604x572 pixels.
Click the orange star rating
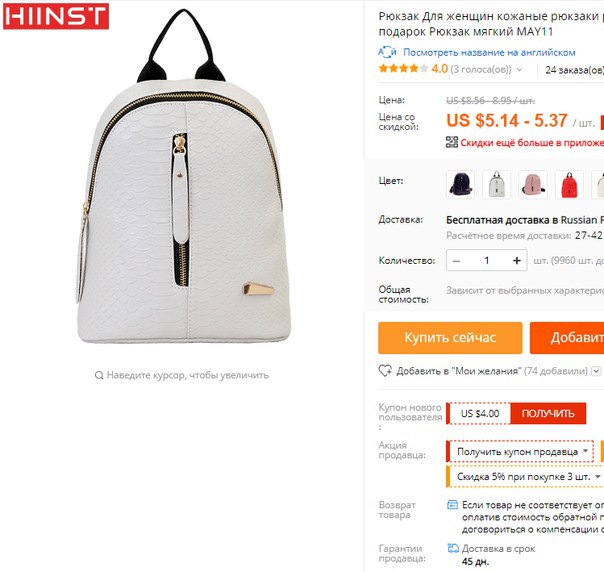(403, 69)
